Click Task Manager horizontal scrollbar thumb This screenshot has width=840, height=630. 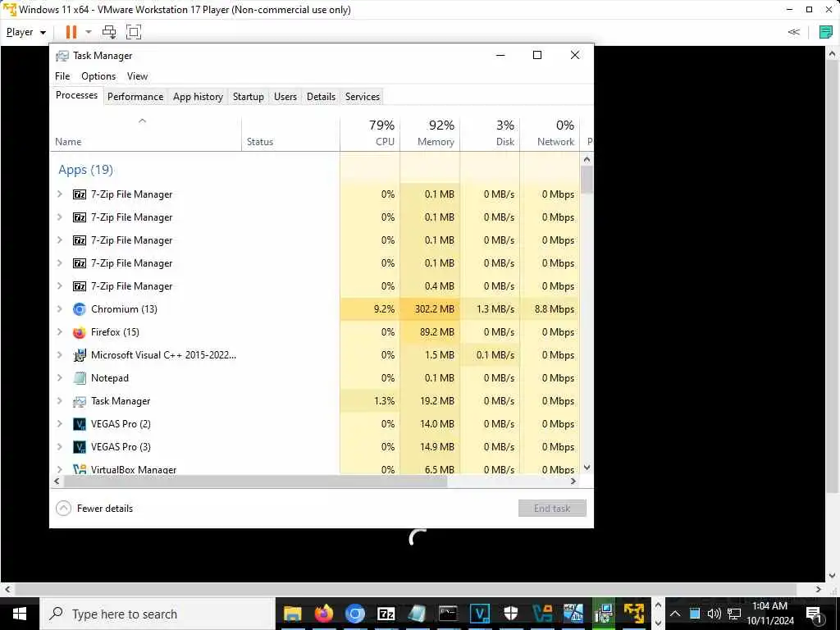click(x=256, y=481)
